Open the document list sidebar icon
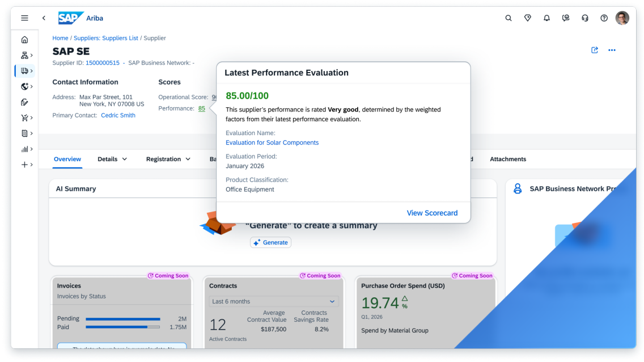 coord(24,133)
